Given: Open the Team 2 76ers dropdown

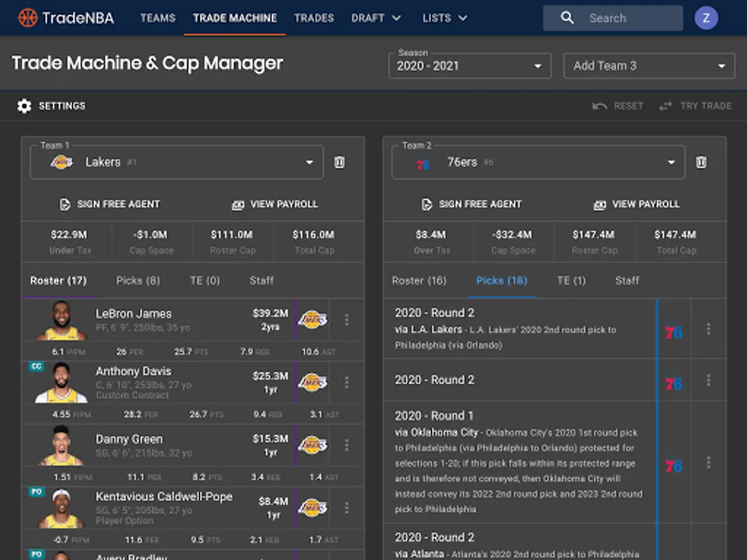Looking at the screenshot, I should 538,162.
